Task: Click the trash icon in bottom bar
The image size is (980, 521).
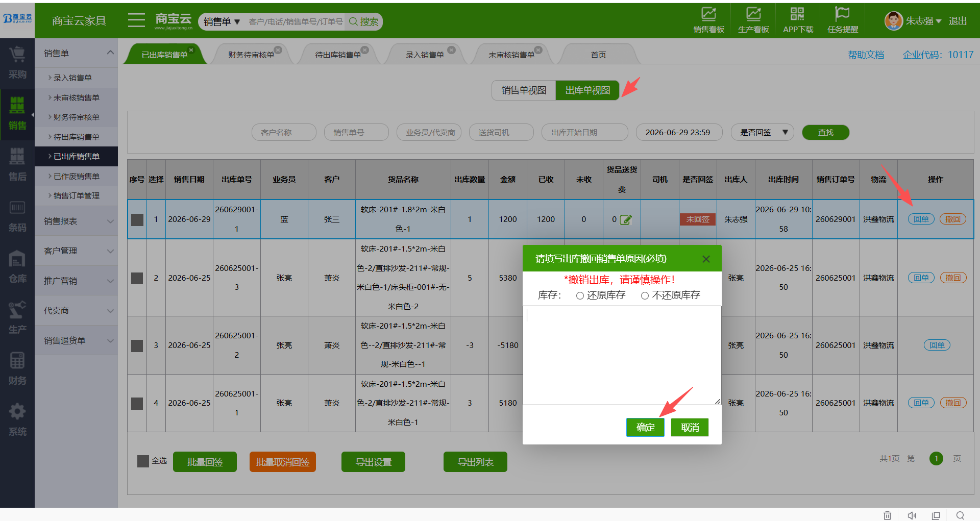Action: [x=888, y=515]
